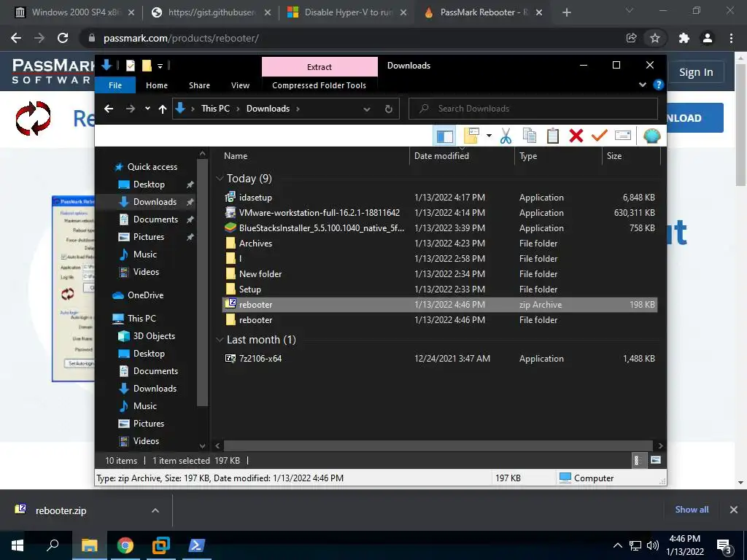This screenshot has width=747, height=560.
Task: Open the Share ribbon tab
Action: tap(199, 85)
